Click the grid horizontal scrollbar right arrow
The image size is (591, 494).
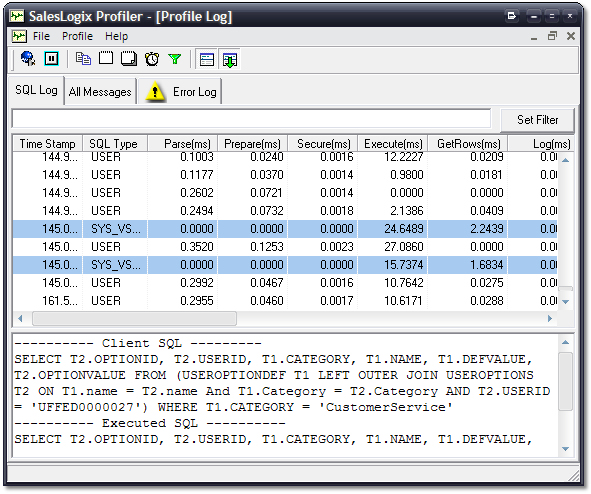point(550,318)
